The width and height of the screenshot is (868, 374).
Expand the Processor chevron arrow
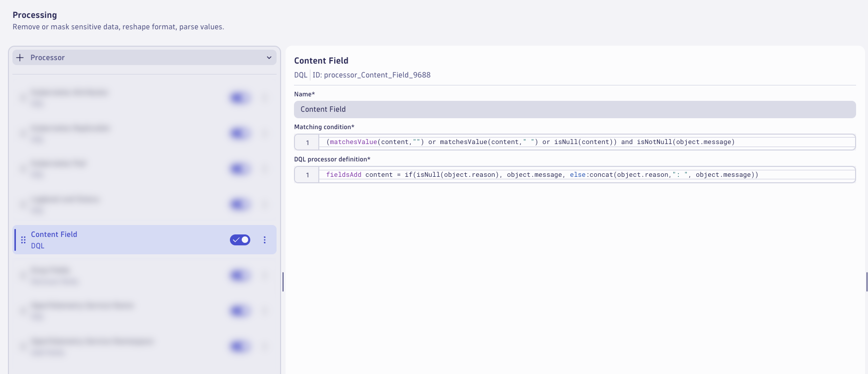coord(269,58)
